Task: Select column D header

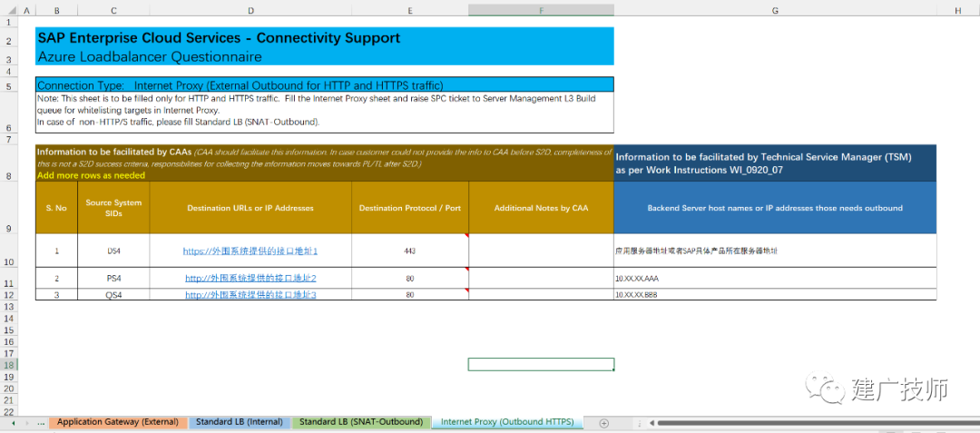Action: pyautogui.click(x=250, y=10)
